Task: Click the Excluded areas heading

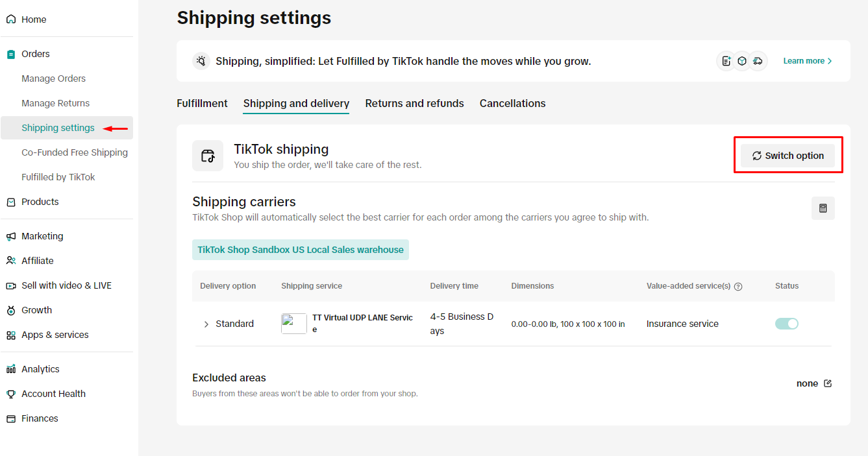Action: [x=229, y=378]
